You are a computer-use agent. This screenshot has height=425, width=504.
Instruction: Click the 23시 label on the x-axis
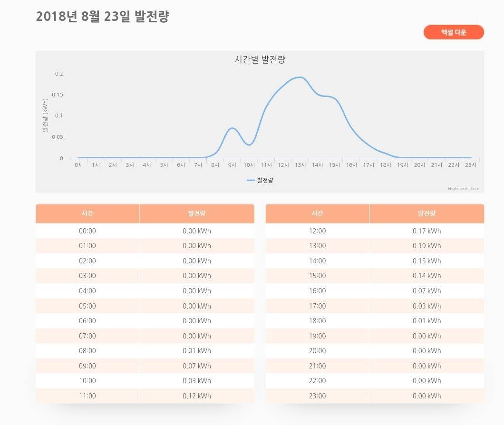coord(470,165)
